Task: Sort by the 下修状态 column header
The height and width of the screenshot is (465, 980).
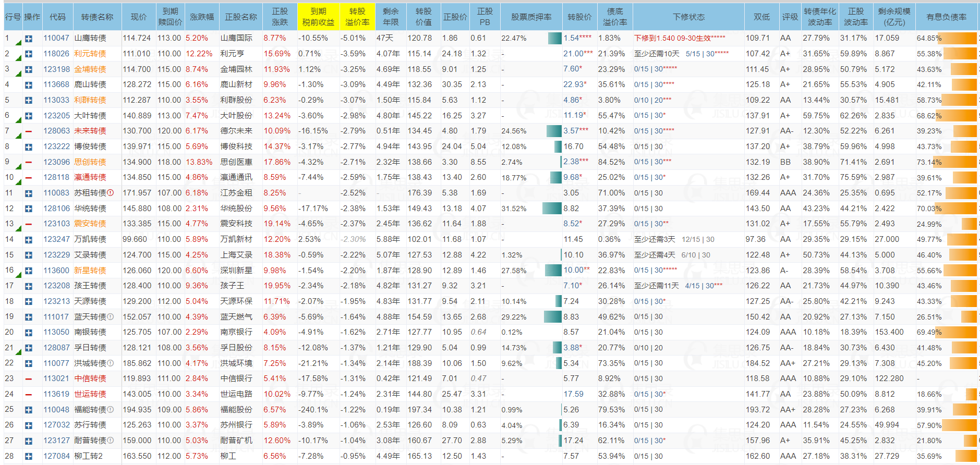Action: pyautogui.click(x=688, y=17)
